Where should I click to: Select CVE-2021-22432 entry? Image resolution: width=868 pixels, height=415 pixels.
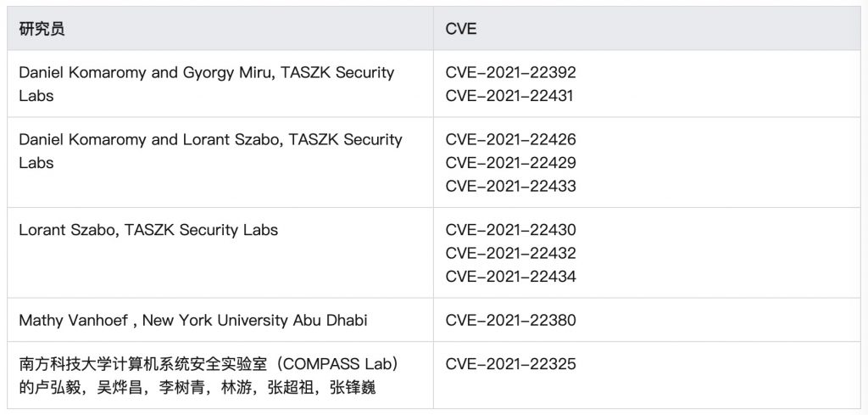[510, 253]
